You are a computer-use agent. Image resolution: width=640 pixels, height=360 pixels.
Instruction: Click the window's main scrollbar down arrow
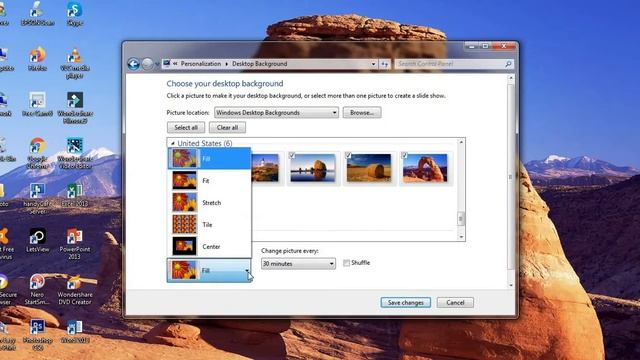pyautogui.click(x=511, y=285)
